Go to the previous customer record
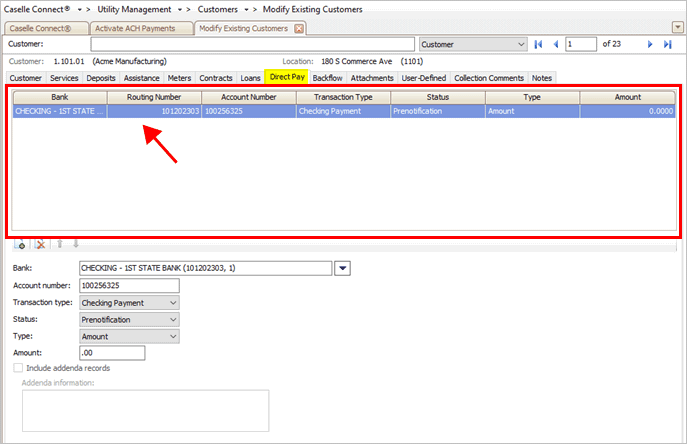Viewport: 687px width, 444px height. pyautogui.click(x=554, y=45)
